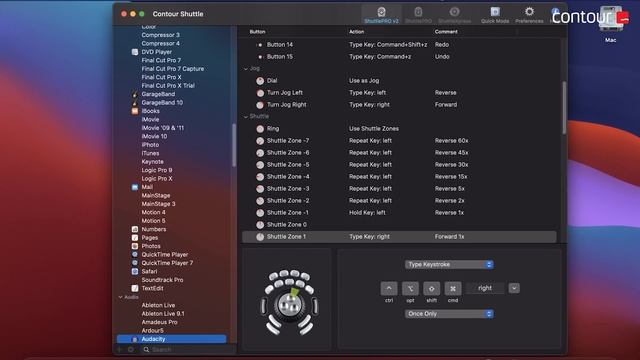Select Amadeus Pro in sidebar
The height and width of the screenshot is (360, 640).
(x=159, y=322)
